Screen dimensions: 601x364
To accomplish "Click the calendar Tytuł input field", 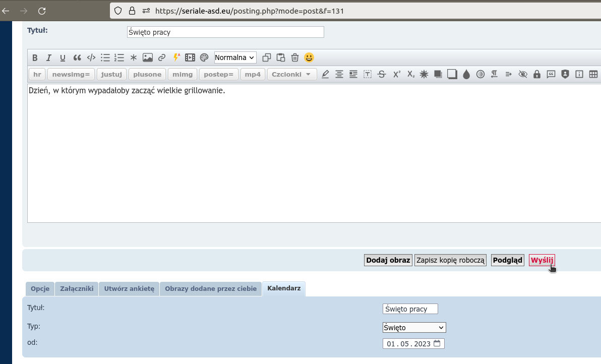I will [x=410, y=309].
